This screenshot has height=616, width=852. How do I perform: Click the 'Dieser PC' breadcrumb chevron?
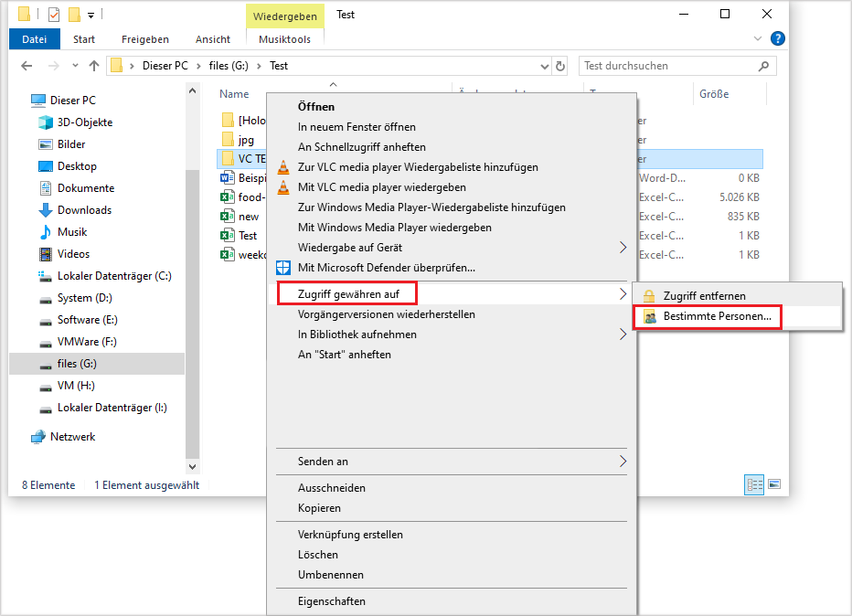(x=198, y=67)
